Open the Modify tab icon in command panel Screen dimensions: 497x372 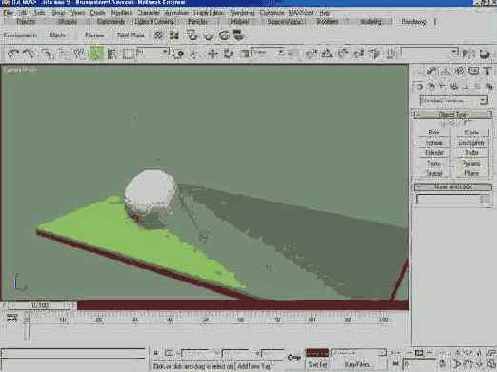click(x=432, y=71)
